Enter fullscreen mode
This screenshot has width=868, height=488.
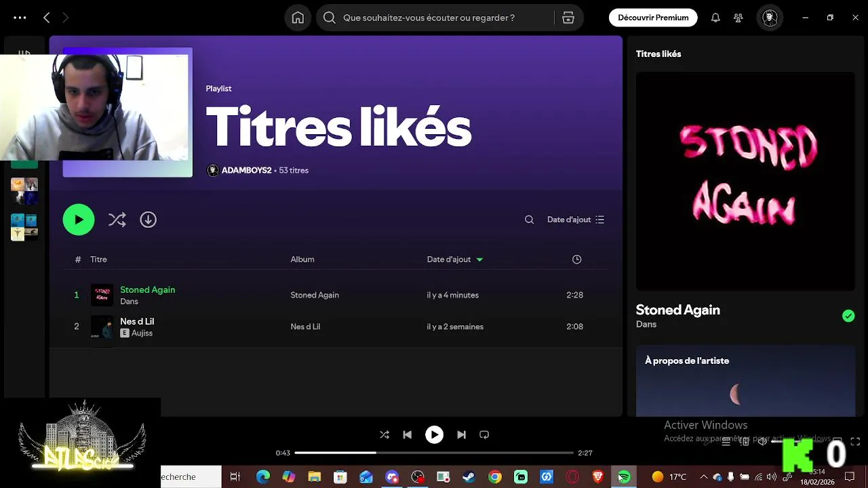click(855, 441)
